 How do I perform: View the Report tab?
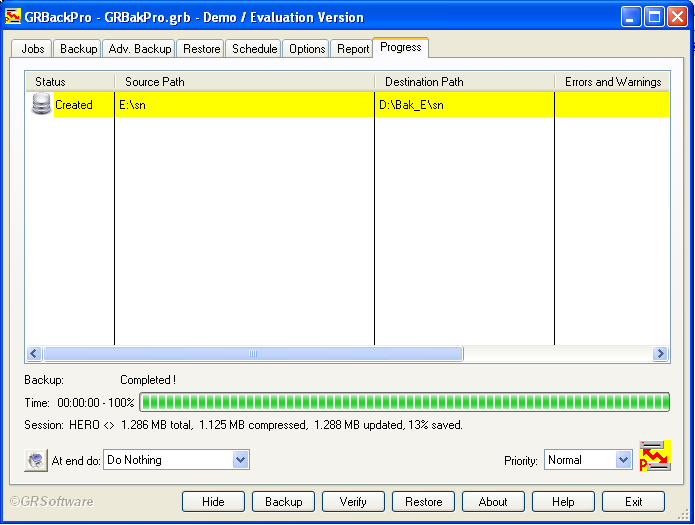352,49
